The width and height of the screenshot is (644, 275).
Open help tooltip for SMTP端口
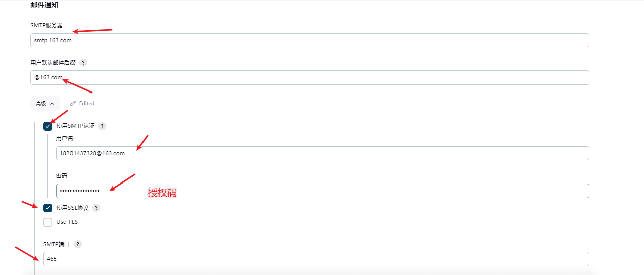78,244
